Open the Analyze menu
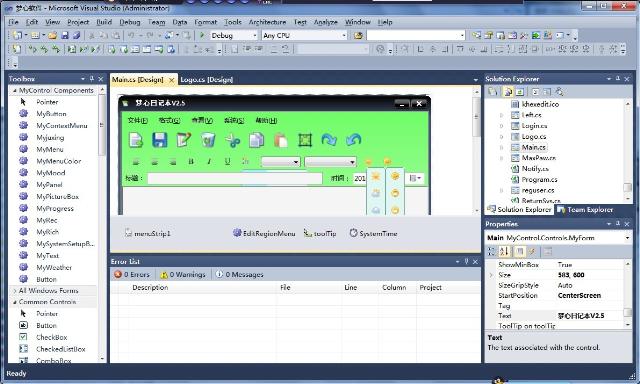The height and width of the screenshot is (384, 640). [325, 22]
